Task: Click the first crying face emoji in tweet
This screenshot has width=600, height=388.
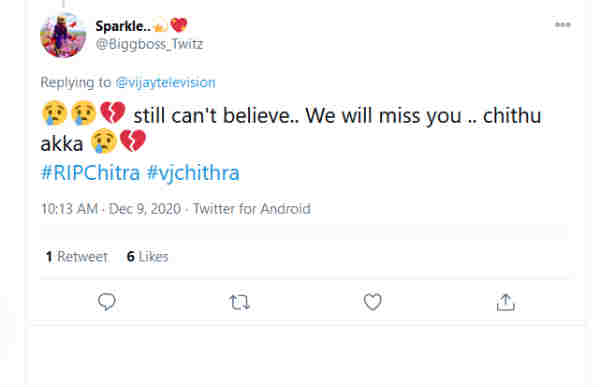Action: 55,113
